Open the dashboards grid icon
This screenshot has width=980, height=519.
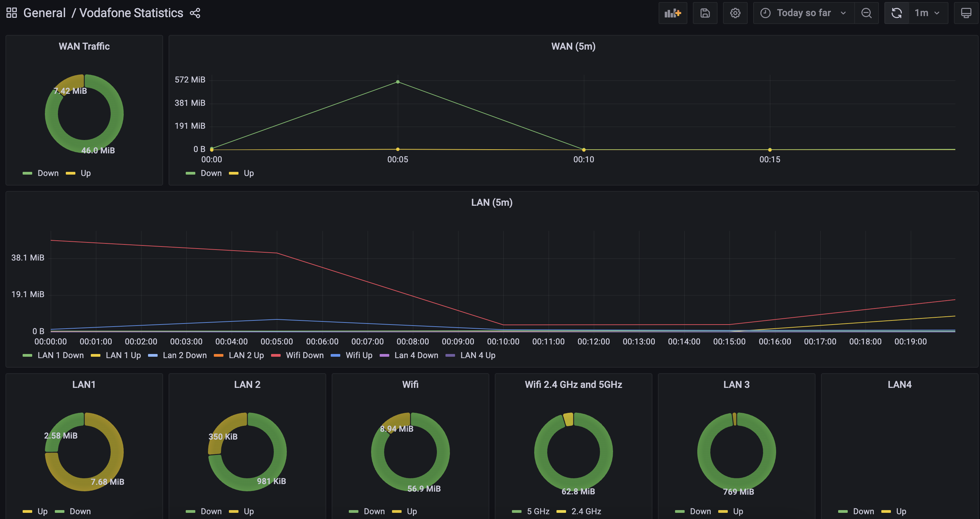click(12, 13)
